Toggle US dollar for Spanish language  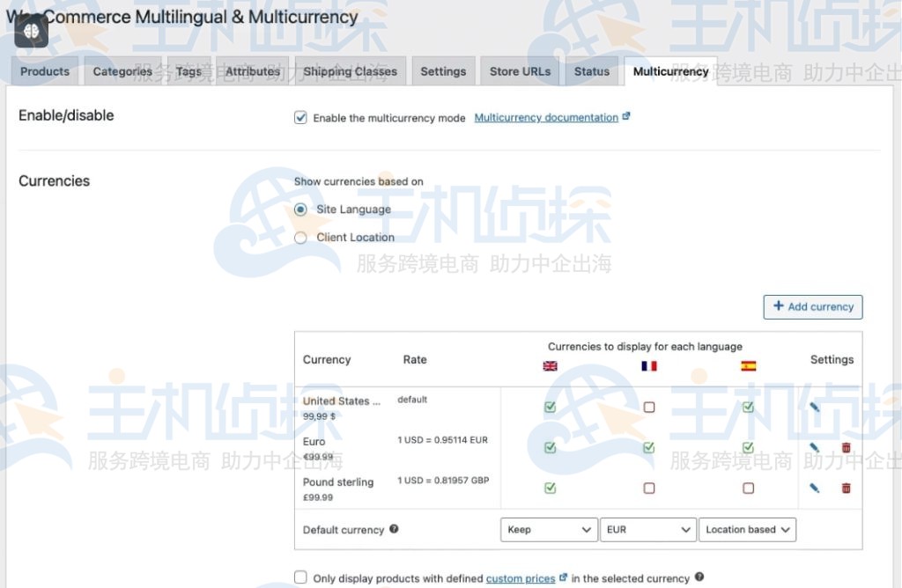(x=748, y=407)
